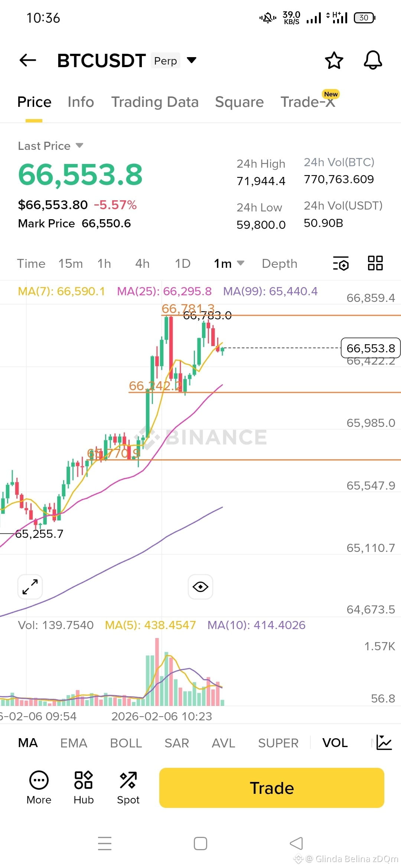Open the Trade-X tab

(308, 102)
